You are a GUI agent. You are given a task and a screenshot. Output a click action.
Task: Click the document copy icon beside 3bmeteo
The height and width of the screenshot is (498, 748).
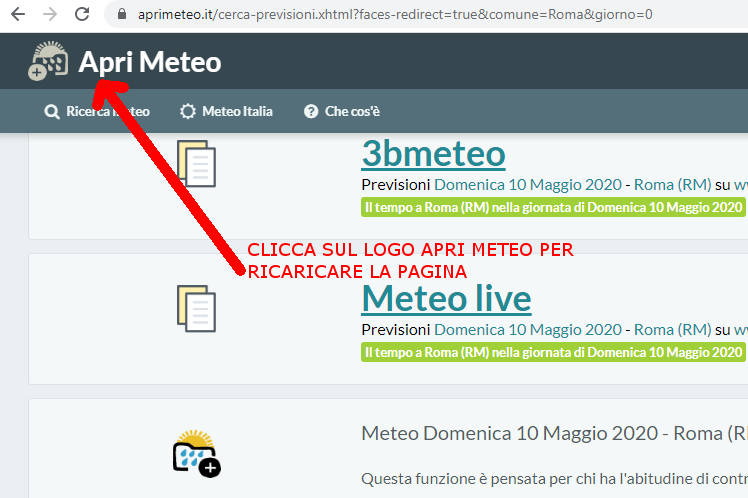[x=197, y=164]
